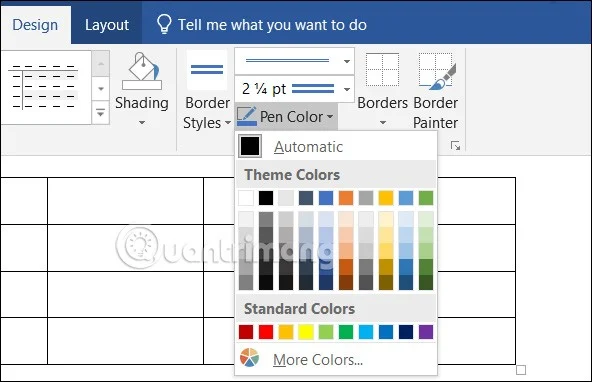Image resolution: width=592 pixels, height=382 pixels.
Task: Pick the green standard color
Action: point(346,332)
